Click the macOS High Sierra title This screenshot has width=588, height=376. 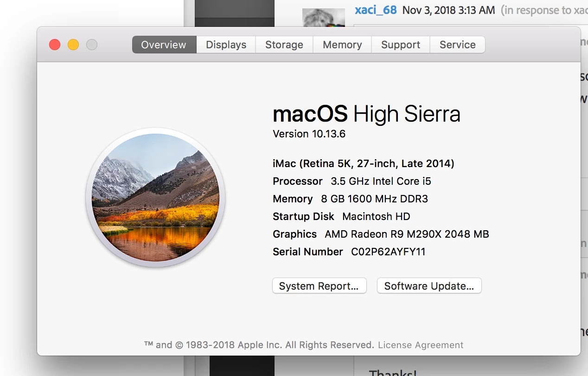pos(366,114)
